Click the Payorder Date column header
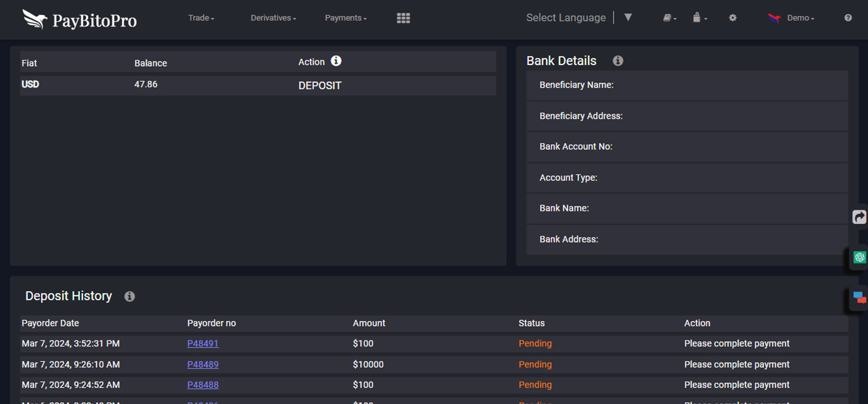This screenshot has width=868, height=404. click(50, 323)
